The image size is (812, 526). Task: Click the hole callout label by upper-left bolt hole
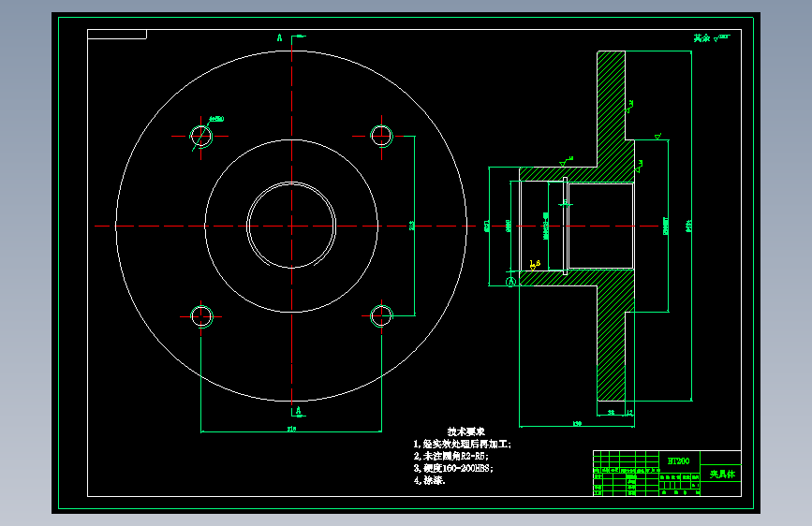click(216, 119)
